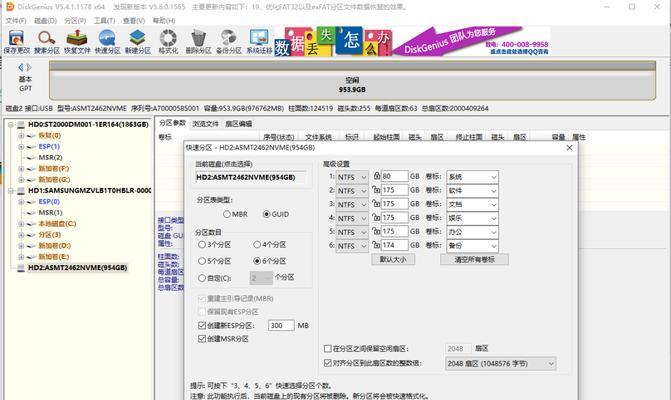Viewport: 671px width, 400px height.
Task: Close the Quick Partition dialog
Action: point(569,148)
